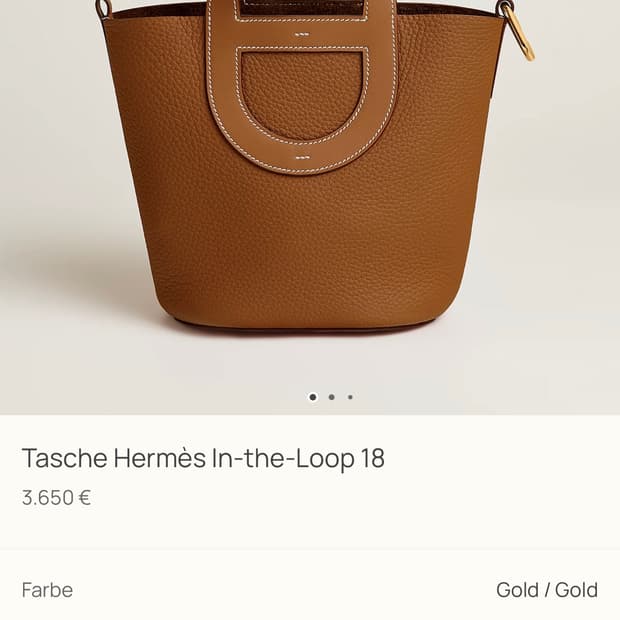Click the number 18 in product name
Viewport: 620px width, 620px height.
372,458
